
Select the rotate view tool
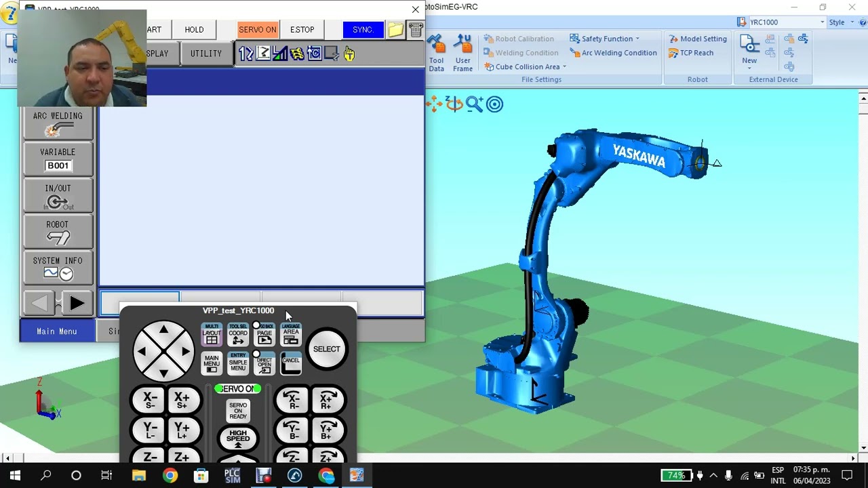coord(454,104)
